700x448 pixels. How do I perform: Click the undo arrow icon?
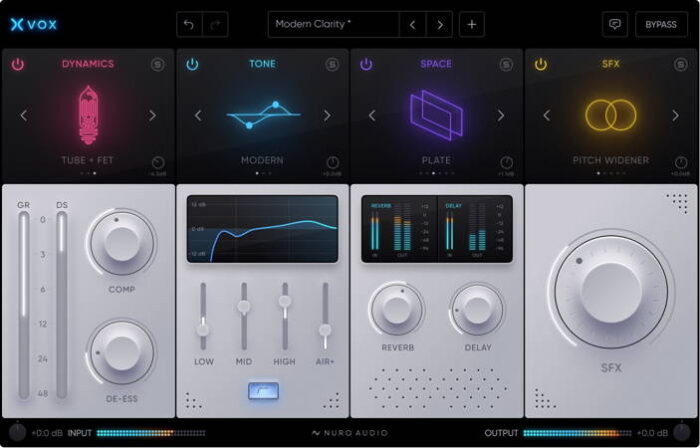coord(190,24)
